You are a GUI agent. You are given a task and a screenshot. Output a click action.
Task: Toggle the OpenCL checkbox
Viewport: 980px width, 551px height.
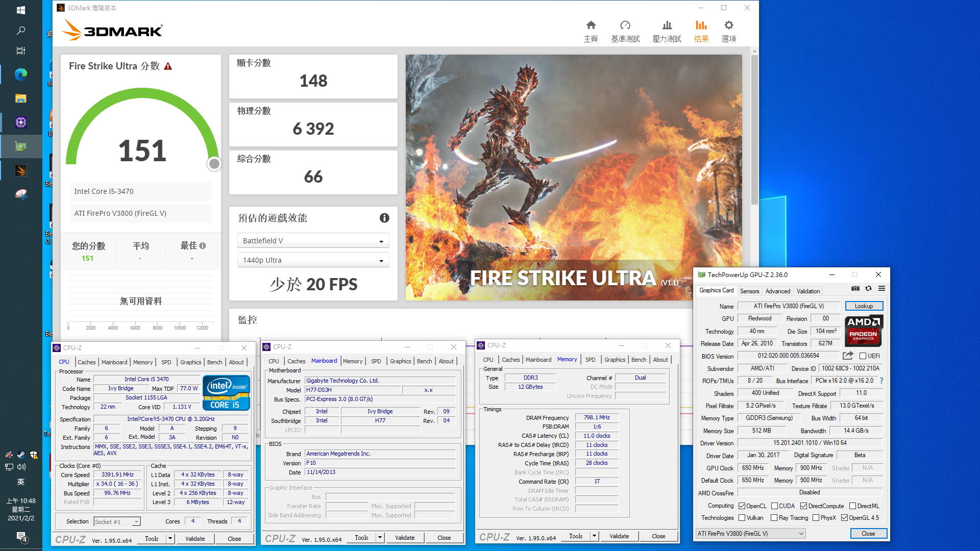[x=742, y=506]
